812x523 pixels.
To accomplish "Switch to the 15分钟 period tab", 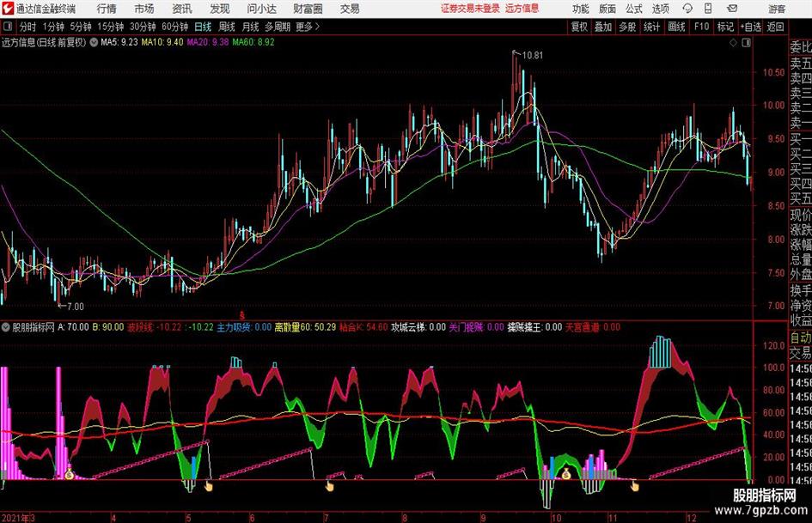I will (x=110, y=27).
